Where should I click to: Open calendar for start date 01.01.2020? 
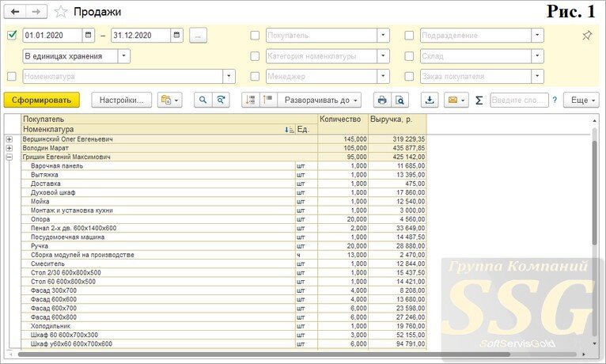(88, 35)
